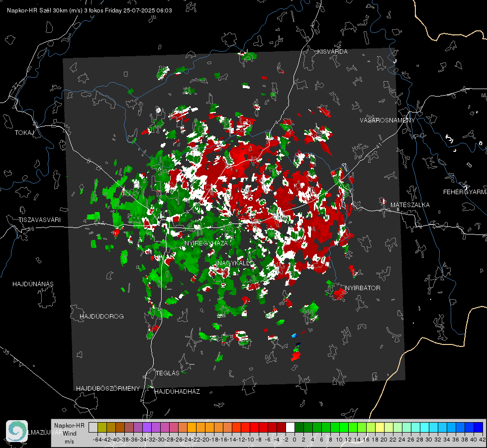Image resolution: width=487 pixels, height=448 pixels.
Task: Click the Napkor-HR legend title
Action: tap(69, 426)
